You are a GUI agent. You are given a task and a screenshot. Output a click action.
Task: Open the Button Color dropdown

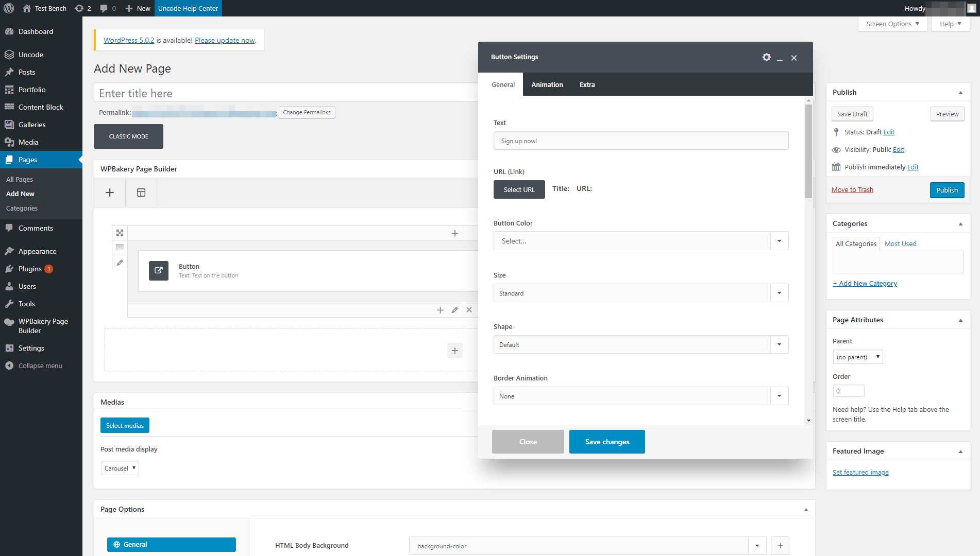641,241
